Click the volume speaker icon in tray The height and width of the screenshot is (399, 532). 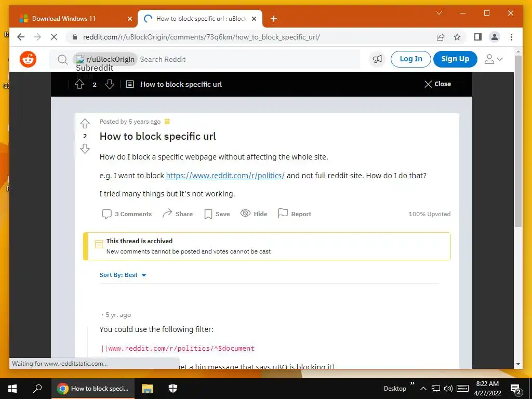click(448, 389)
